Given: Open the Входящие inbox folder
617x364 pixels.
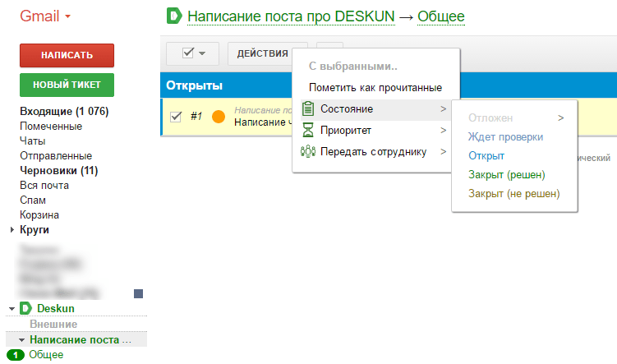Looking at the screenshot, I should pos(64,111).
